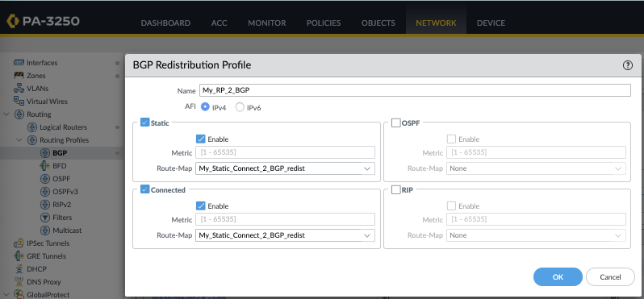Screen dimensions: 644x299
Task: Switch to the MONITOR tab
Action: (266, 23)
